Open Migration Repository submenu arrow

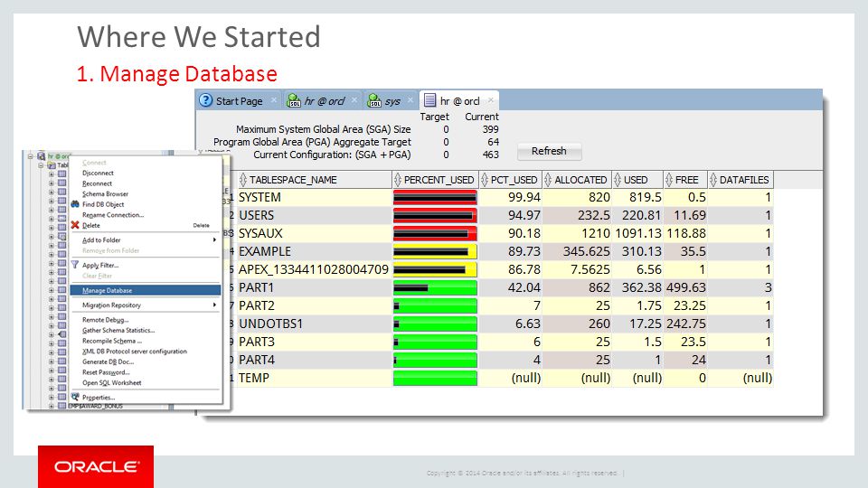214,305
